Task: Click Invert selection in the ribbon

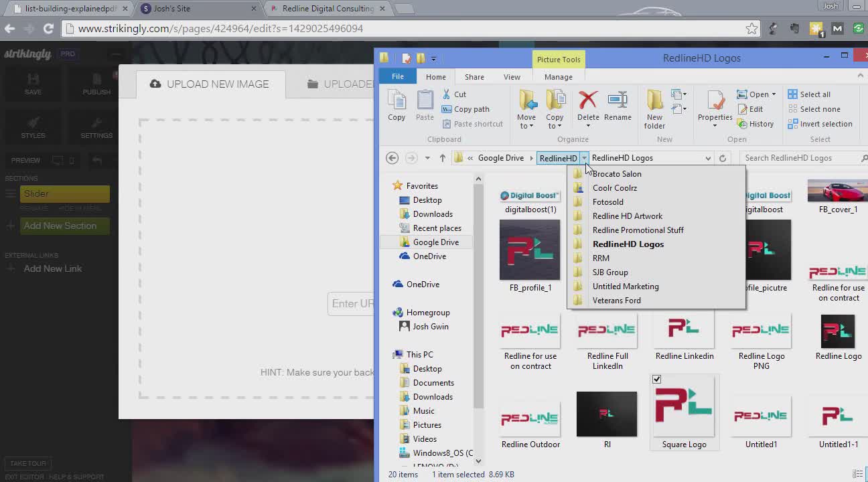Action: [820, 124]
